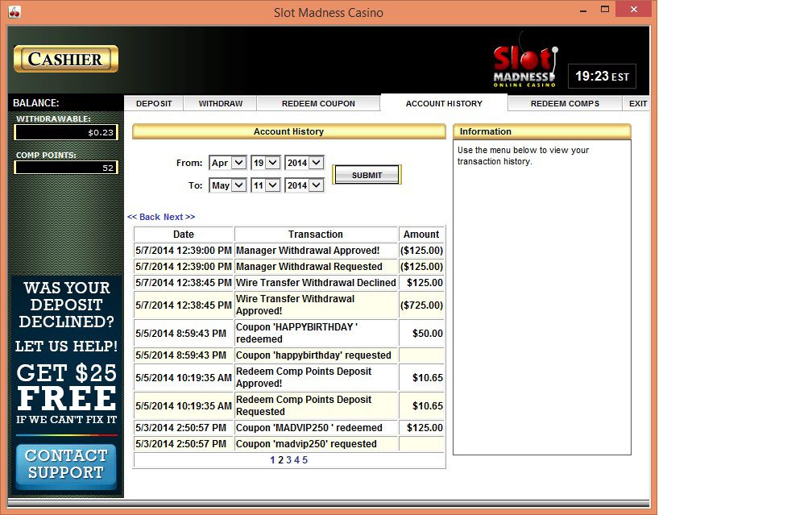Viewport: 812px width, 515px height.
Task: Open the To day dropdown showing 11
Action: click(x=266, y=185)
